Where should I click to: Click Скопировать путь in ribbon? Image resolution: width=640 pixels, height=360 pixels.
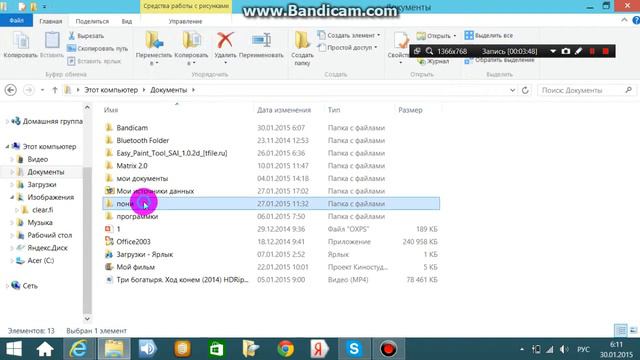tap(98, 49)
